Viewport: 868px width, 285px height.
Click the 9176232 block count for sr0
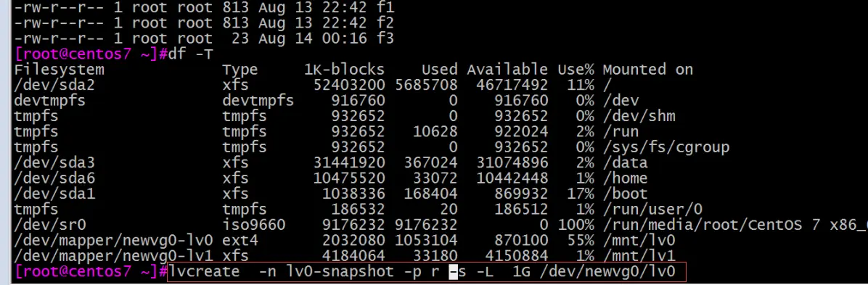pos(353,225)
